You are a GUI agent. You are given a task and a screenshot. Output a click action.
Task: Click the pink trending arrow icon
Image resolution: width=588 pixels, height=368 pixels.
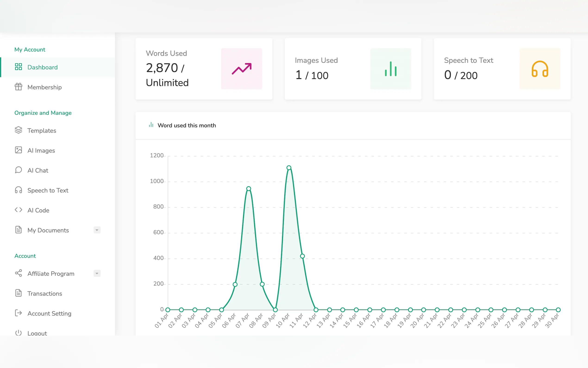click(241, 69)
